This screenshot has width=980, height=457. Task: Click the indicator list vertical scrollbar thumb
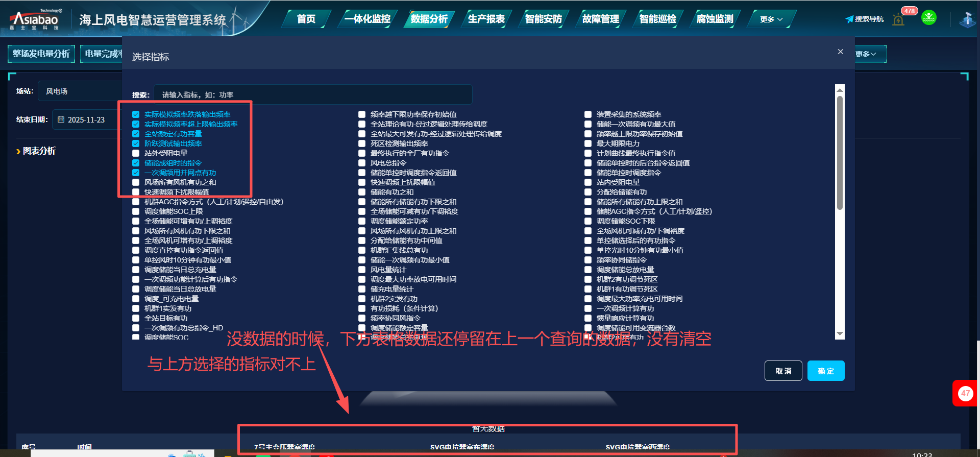click(840, 153)
